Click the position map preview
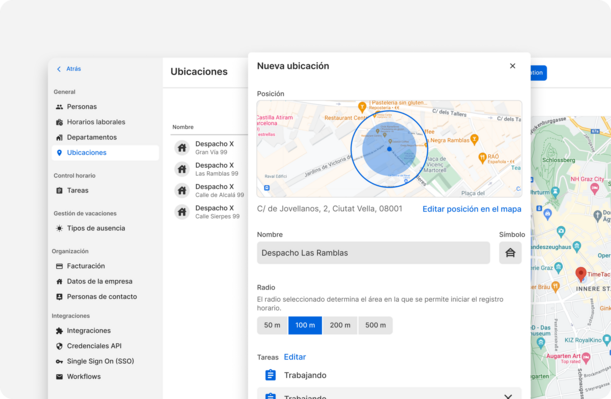Image resolution: width=611 pixels, height=399 pixels. tap(389, 149)
